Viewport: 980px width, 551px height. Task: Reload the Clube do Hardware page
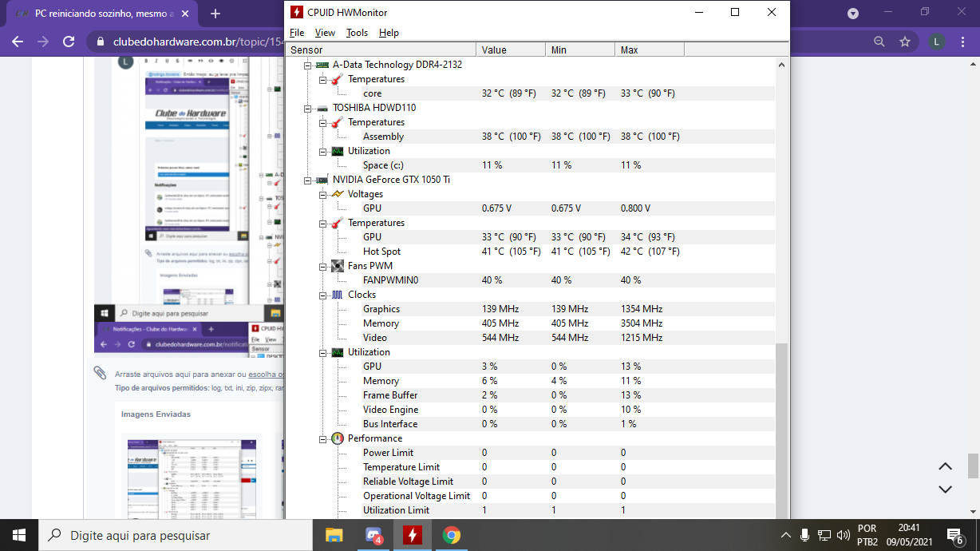(x=69, y=42)
